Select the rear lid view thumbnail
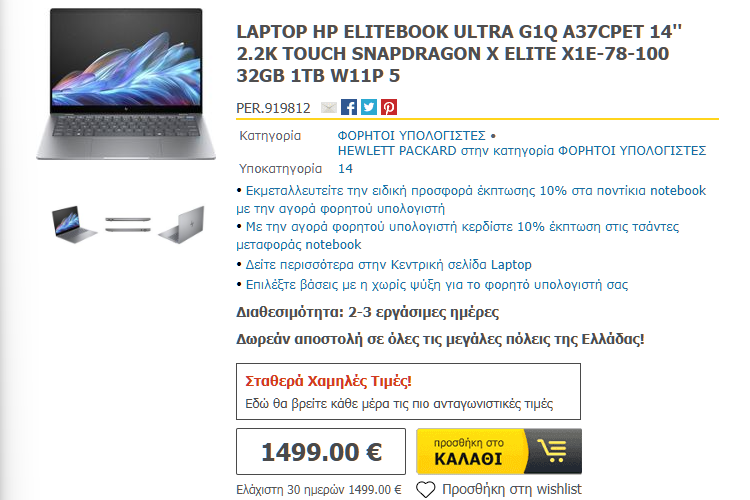Screen dimensions: 750x500 [182, 224]
